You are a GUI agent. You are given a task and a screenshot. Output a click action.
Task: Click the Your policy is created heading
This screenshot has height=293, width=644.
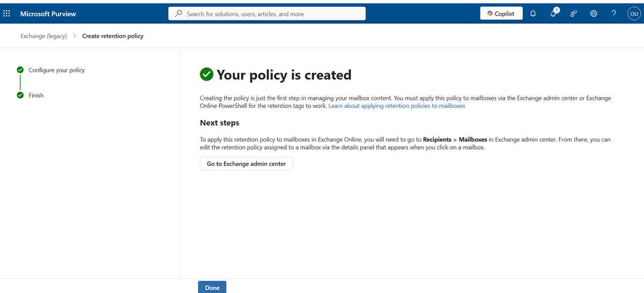click(x=284, y=75)
